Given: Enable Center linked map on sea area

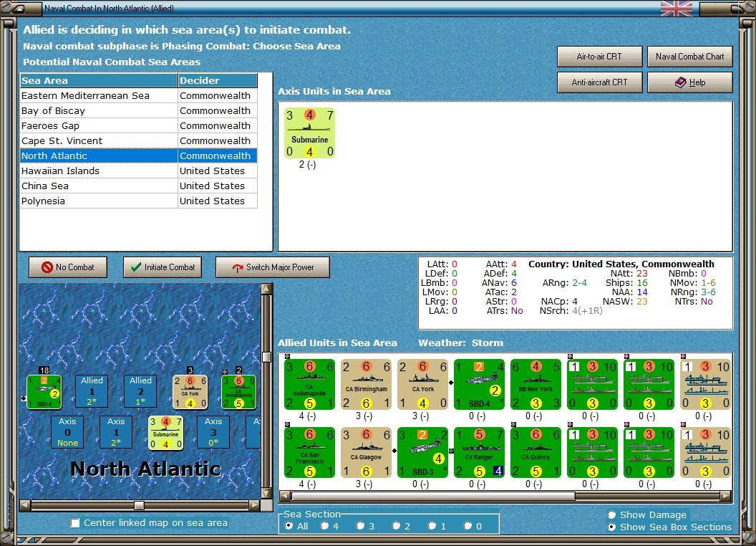Looking at the screenshot, I should pyautogui.click(x=74, y=523).
